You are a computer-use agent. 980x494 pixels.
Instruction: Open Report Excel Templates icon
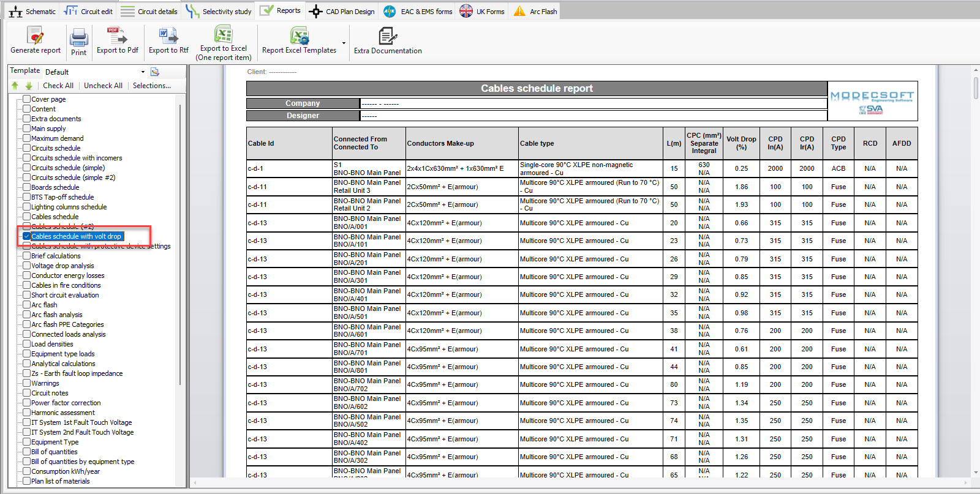coord(300,36)
